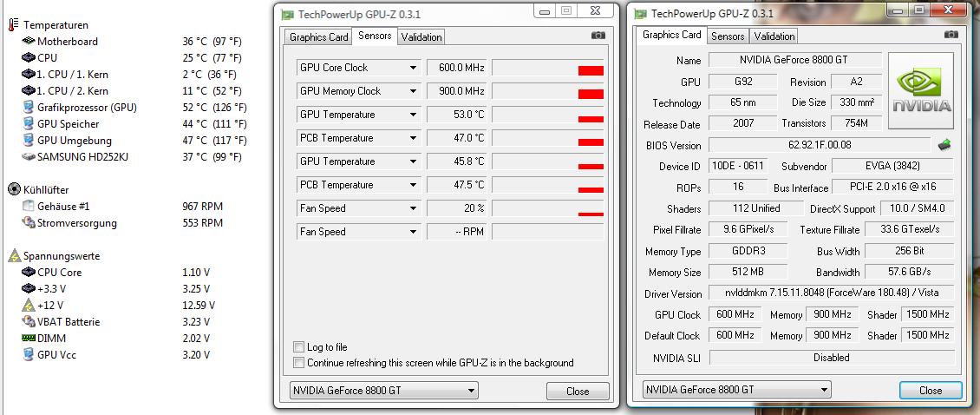Click the camera screenshot icon in Sensors window
This screenshot has height=415, width=980.
click(x=598, y=36)
